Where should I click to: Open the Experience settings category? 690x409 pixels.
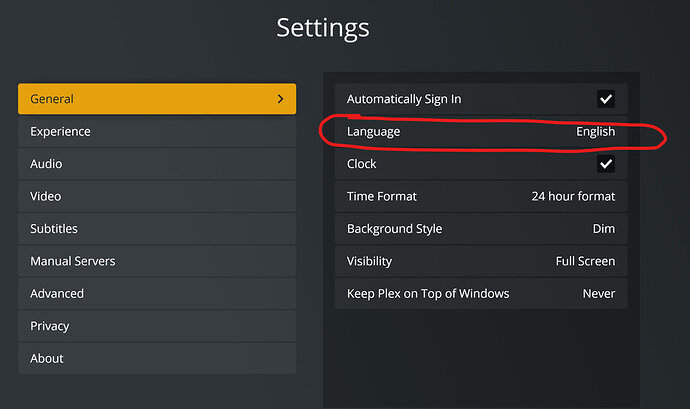[156, 132]
